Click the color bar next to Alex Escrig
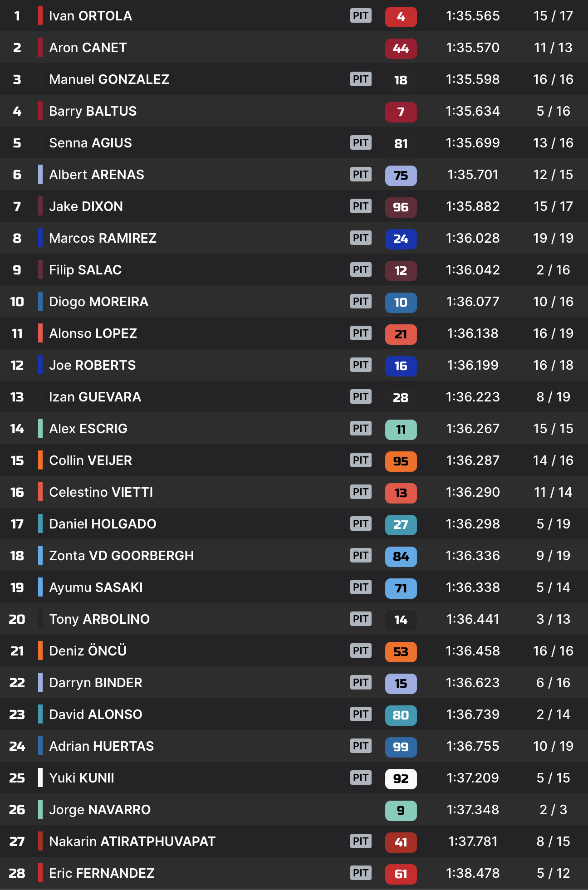588x890 pixels. click(40, 429)
